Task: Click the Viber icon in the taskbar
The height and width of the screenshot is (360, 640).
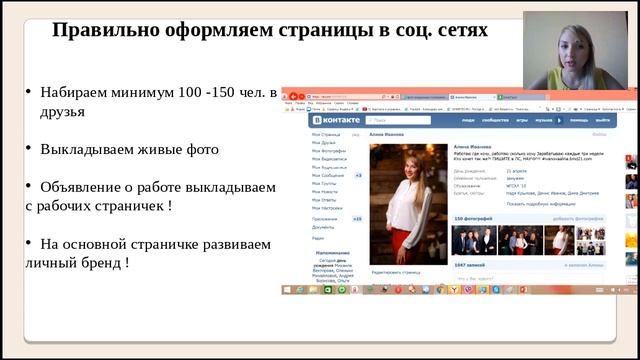Action: (468, 289)
